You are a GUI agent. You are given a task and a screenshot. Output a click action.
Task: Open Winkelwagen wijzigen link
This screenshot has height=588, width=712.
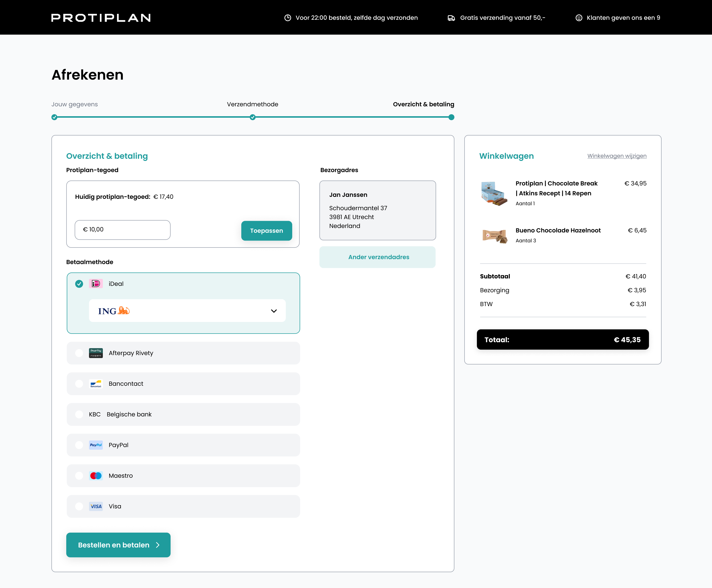point(617,156)
